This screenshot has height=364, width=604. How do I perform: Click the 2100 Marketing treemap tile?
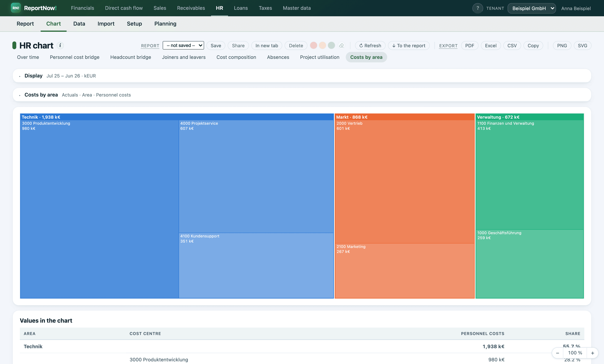pyautogui.click(x=405, y=271)
